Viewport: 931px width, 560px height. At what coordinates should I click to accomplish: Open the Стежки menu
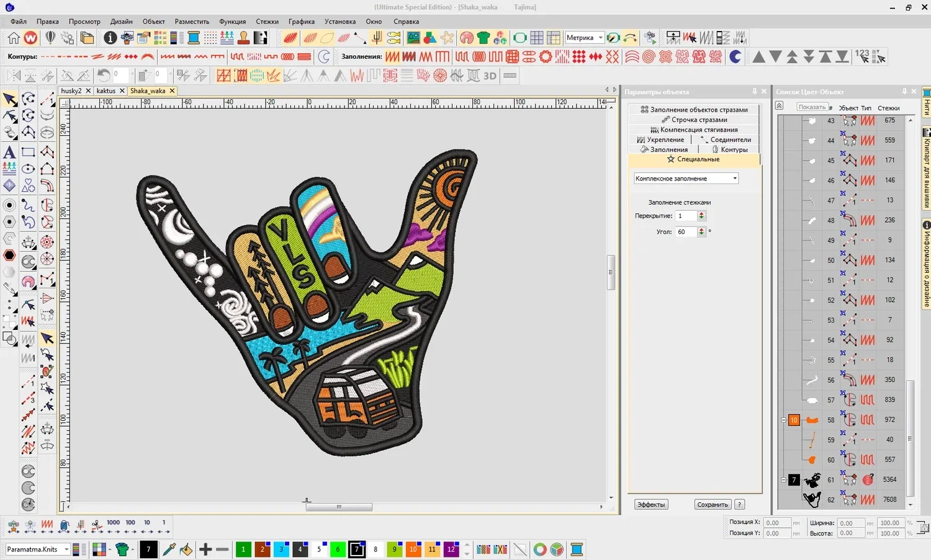point(267,21)
